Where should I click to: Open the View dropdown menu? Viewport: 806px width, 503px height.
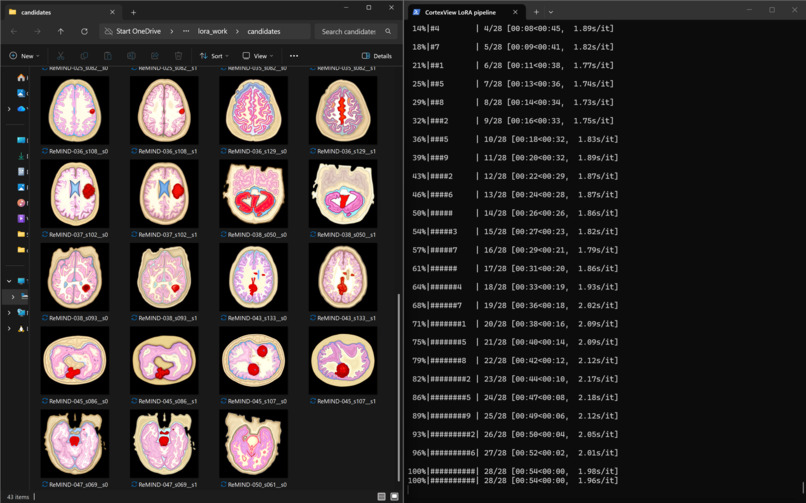click(258, 55)
